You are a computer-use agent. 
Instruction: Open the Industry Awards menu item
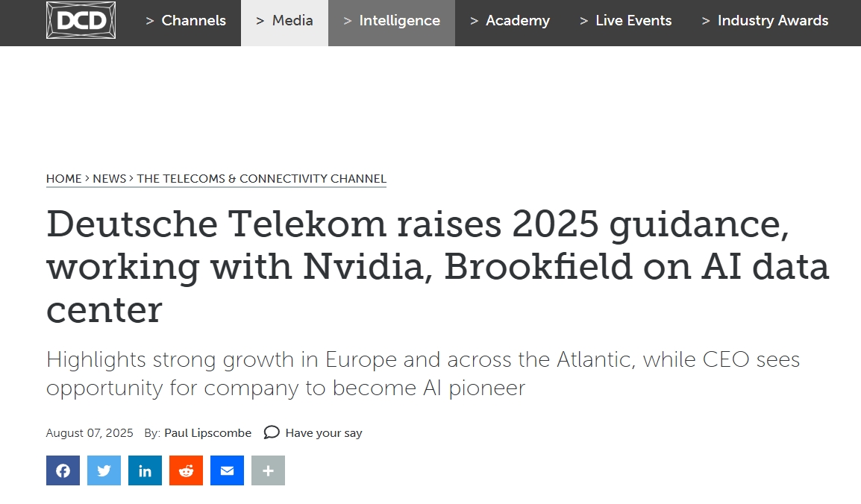(765, 21)
